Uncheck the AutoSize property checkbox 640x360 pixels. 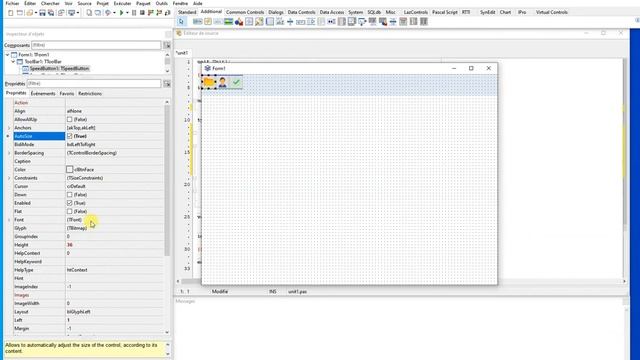(69, 136)
